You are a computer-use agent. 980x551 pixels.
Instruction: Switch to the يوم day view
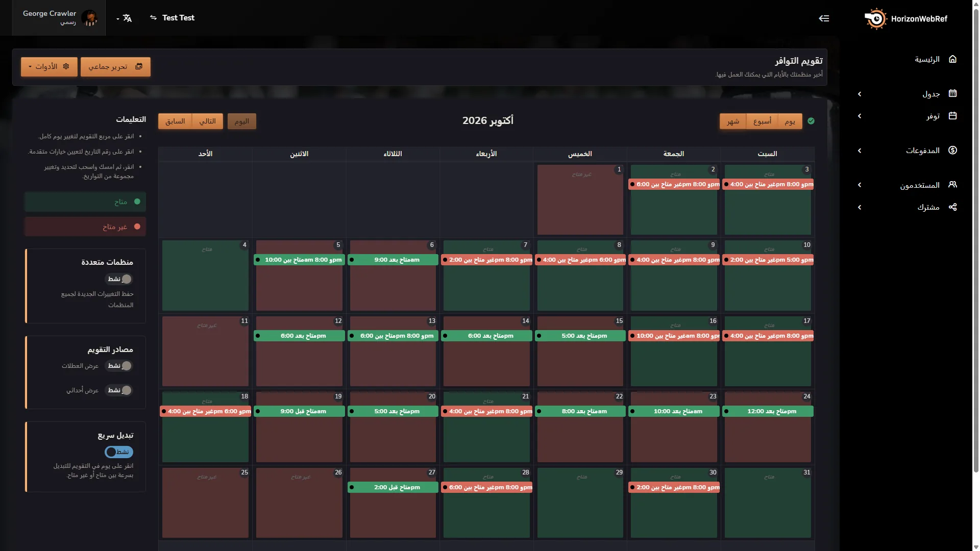click(x=790, y=121)
